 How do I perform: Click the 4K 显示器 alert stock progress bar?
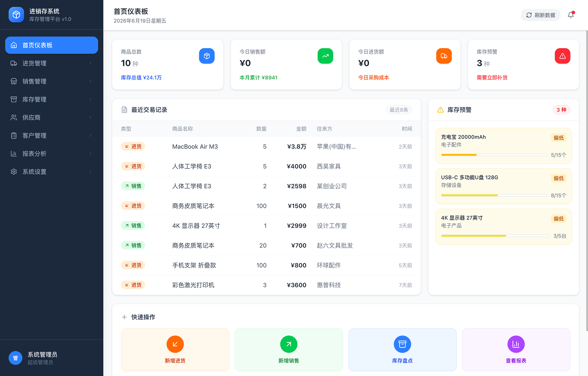point(495,236)
